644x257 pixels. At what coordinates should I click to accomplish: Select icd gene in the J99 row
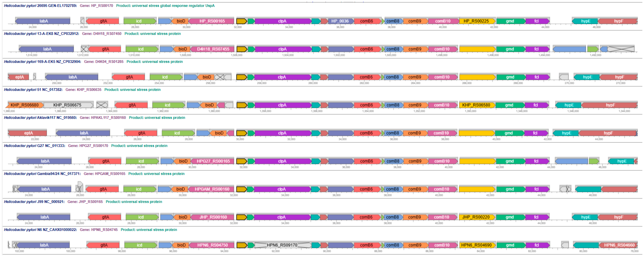click(x=142, y=217)
